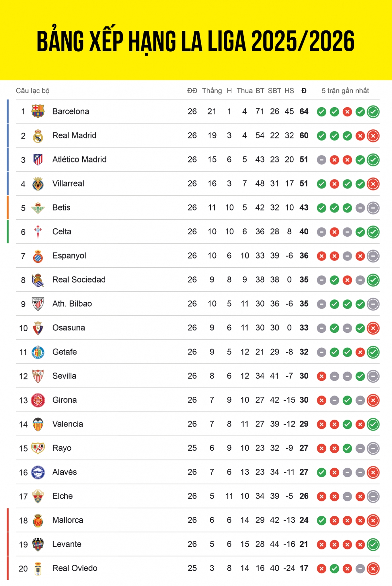Open the Real Sociedad team name
This screenshot has width=392, height=586.
pos(79,280)
